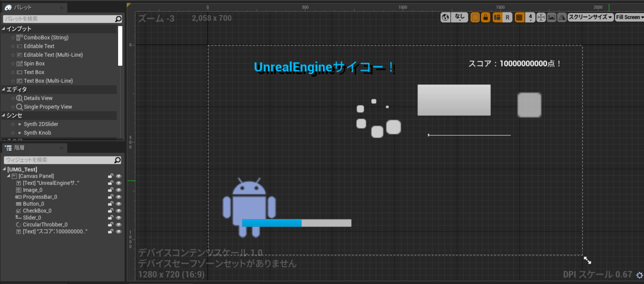This screenshot has width=644, height=284.
Task: Select the R render transform mode button
Action: click(x=507, y=17)
